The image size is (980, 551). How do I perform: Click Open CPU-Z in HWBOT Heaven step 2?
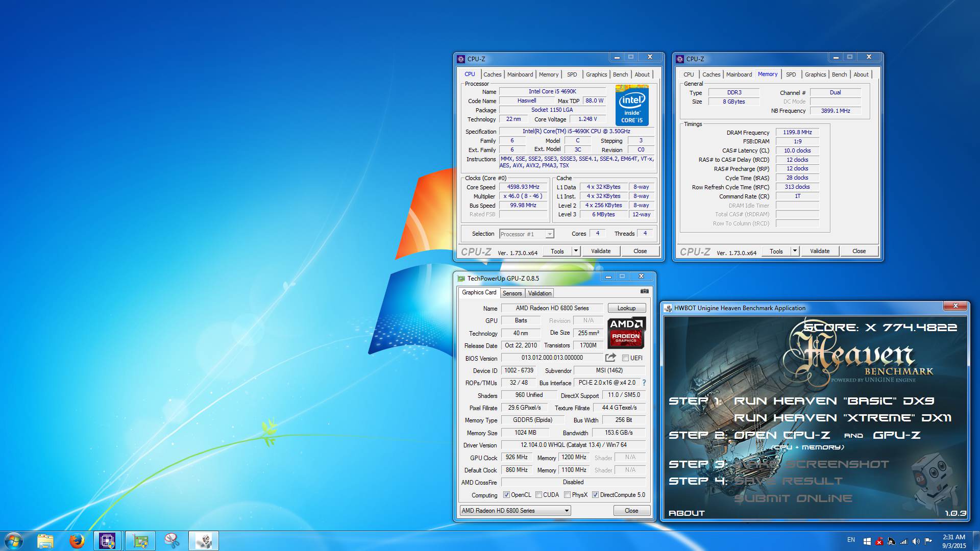pyautogui.click(x=782, y=435)
